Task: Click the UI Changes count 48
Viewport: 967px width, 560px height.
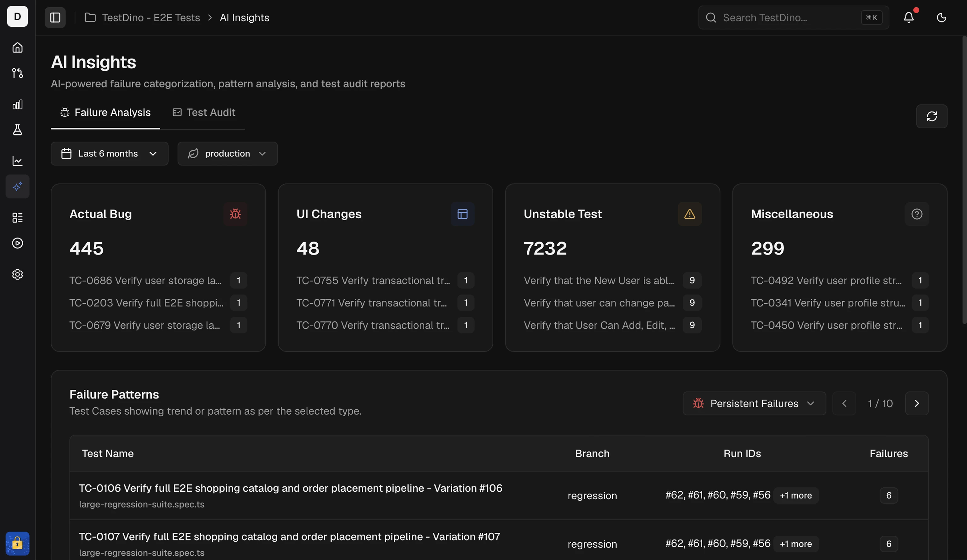Action: click(x=308, y=249)
